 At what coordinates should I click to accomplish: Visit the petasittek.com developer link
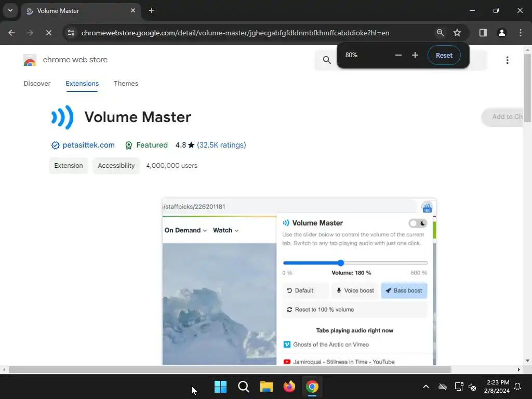pos(88,145)
